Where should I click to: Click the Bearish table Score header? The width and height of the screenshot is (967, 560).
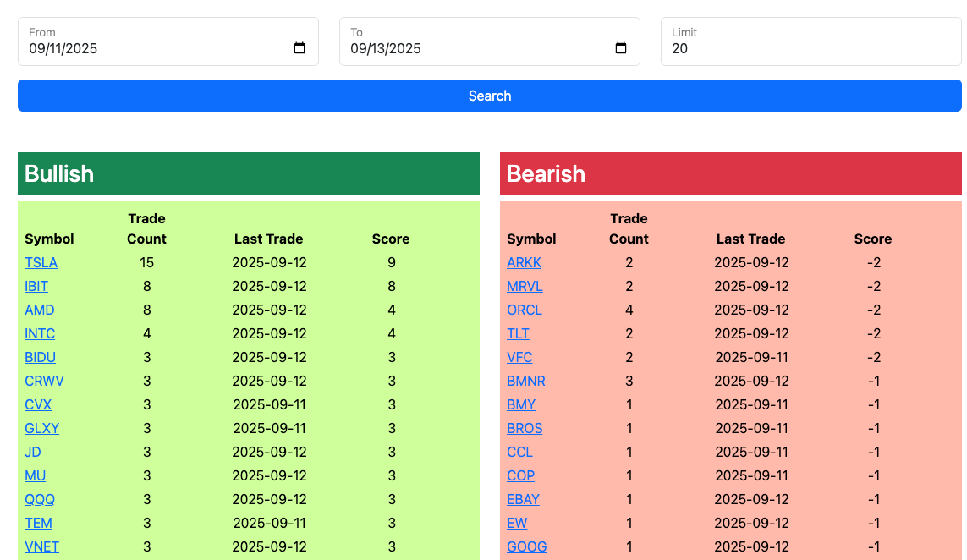coord(873,239)
